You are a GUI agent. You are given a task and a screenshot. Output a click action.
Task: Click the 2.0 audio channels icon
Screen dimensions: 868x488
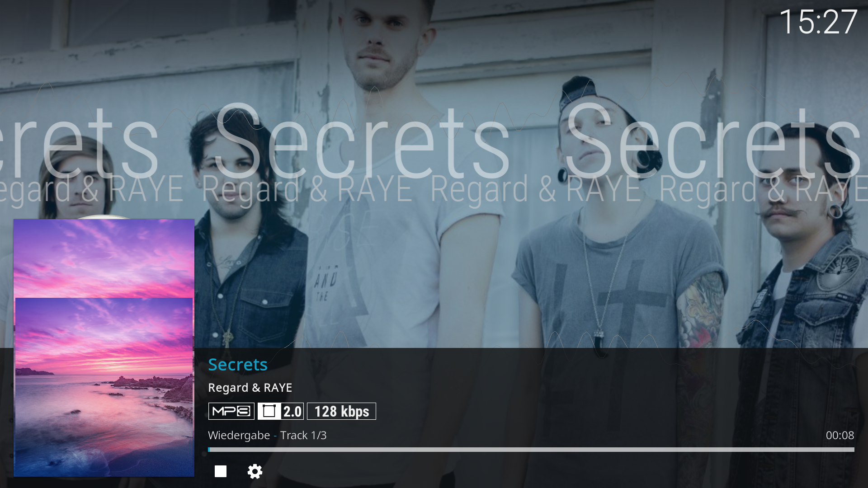point(281,411)
